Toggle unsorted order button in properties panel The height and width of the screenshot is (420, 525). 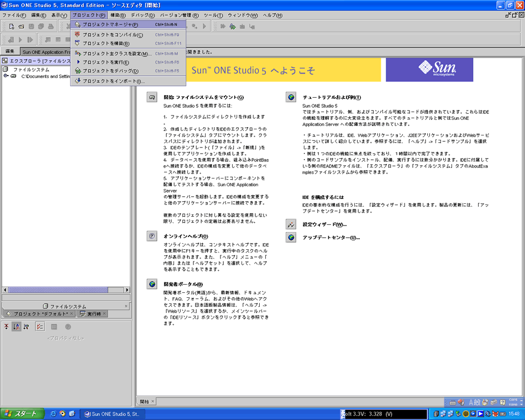[6, 327]
